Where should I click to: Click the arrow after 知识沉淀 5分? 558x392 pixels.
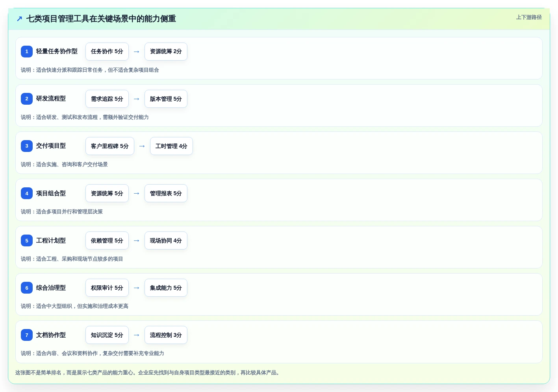137,335
